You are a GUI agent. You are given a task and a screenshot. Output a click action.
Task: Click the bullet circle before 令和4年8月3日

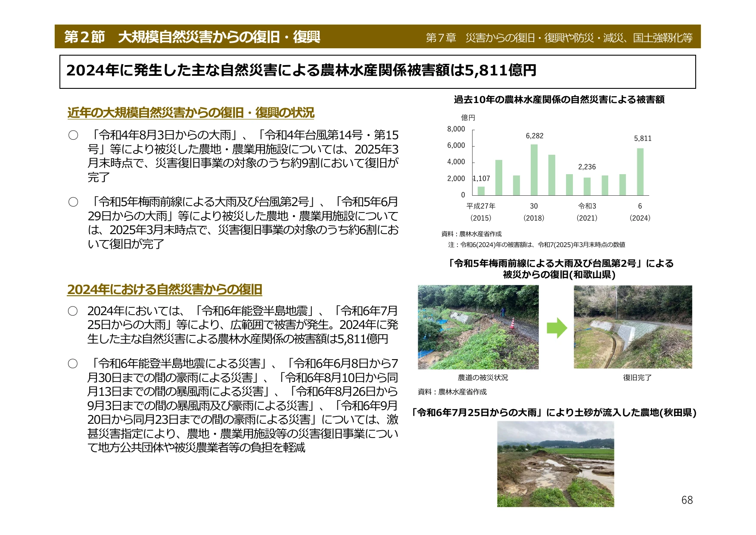pyautogui.click(x=73, y=135)
